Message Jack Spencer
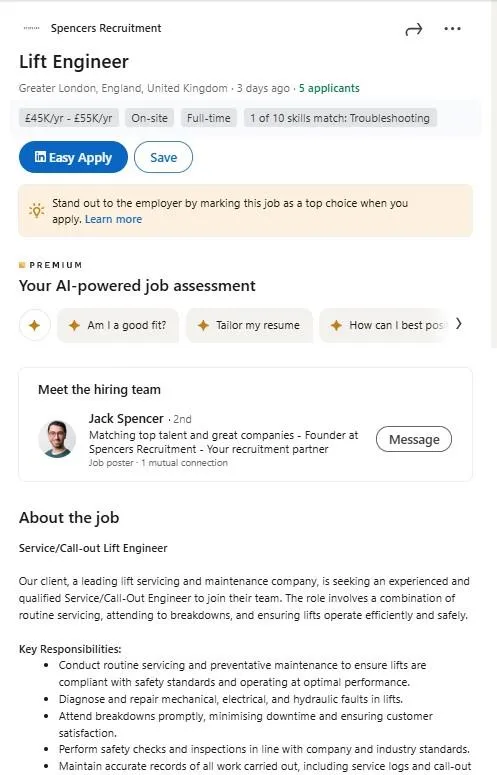497x775 pixels. pos(414,439)
